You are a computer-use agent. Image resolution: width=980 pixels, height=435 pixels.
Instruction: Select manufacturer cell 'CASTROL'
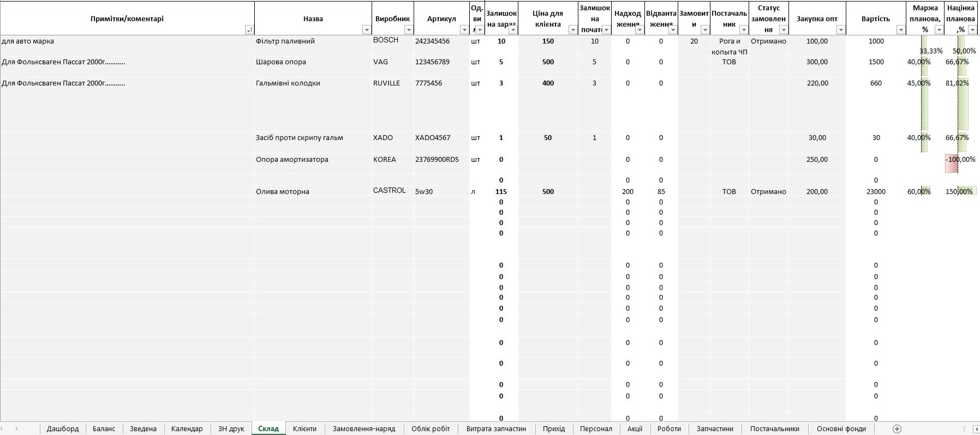393,191
